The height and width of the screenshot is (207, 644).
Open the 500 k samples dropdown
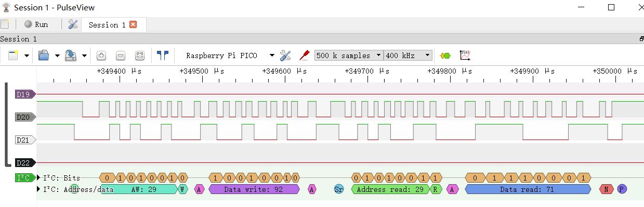click(348, 56)
